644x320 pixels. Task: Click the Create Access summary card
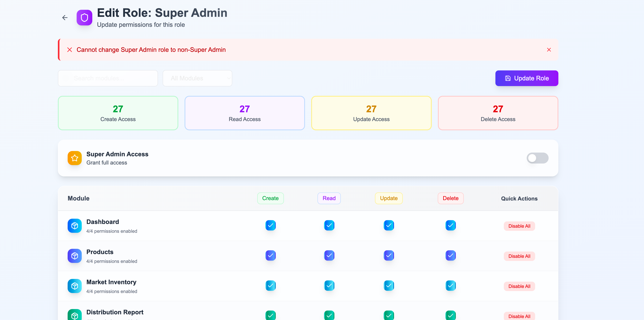tap(118, 113)
